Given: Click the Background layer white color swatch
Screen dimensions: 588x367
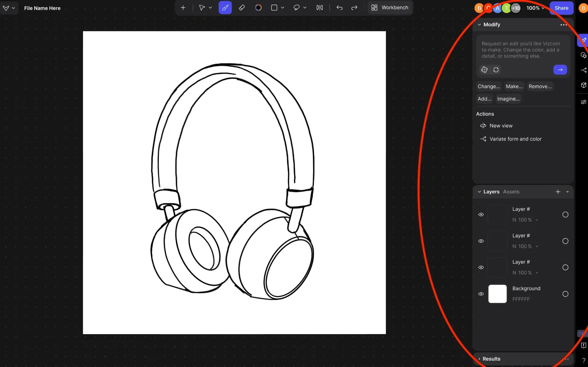Looking at the screenshot, I should [498, 294].
